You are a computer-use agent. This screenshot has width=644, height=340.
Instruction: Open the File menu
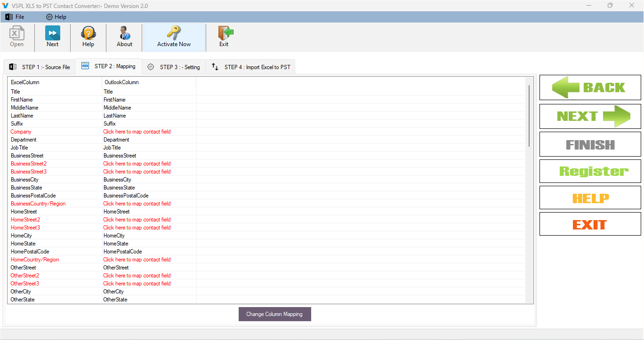(x=15, y=17)
